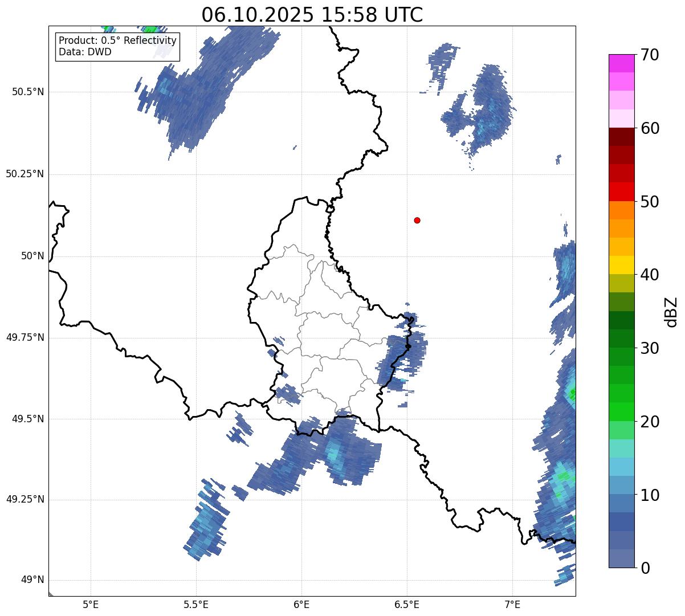The width and height of the screenshot is (685, 616).
Task: Click the 49.25°N latitude label
Action: click(x=25, y=499)
